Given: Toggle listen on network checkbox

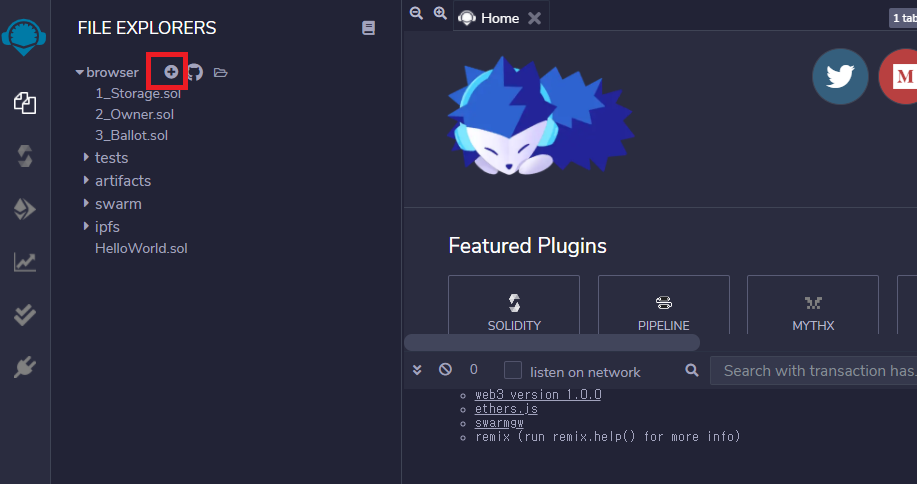Looking at the screenshot, I should (513, 370).
